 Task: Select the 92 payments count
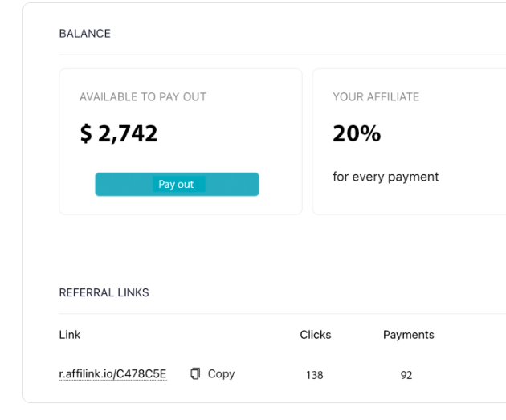pyautogui.click(x=406, y=375)
